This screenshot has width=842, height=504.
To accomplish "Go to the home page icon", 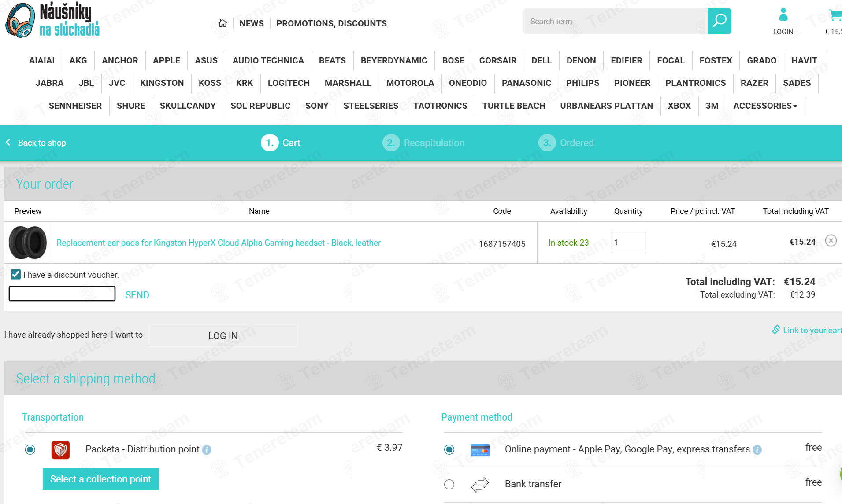I will tap(223, 23).
